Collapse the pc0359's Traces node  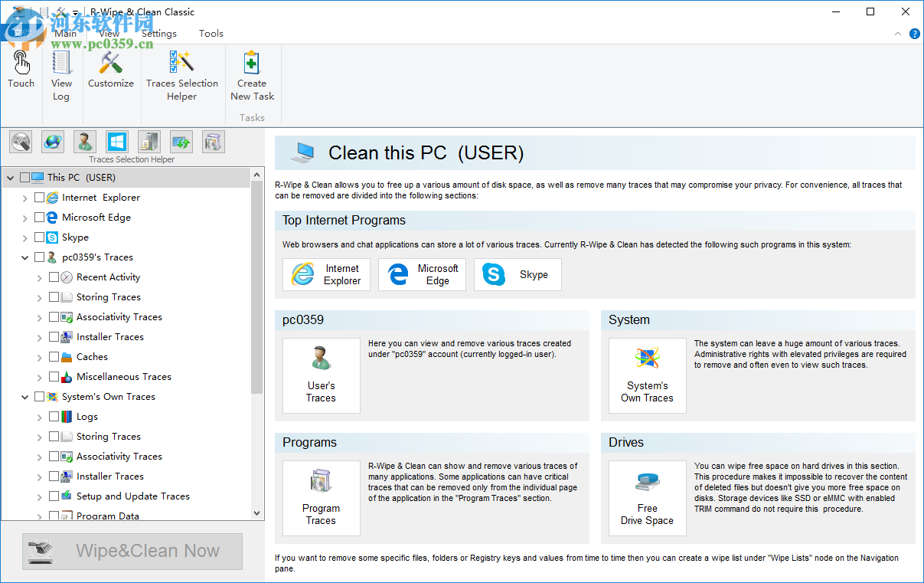click(25, 257)
